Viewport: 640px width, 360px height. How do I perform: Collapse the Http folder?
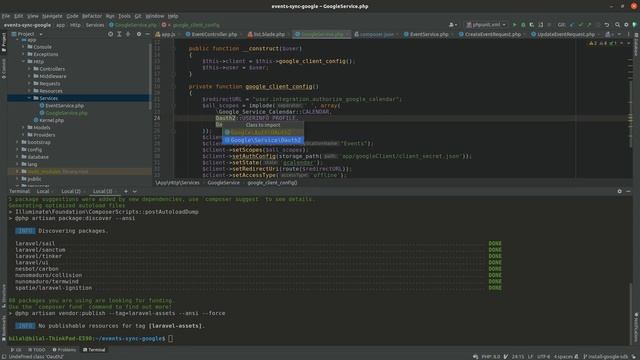pos(24,62)
